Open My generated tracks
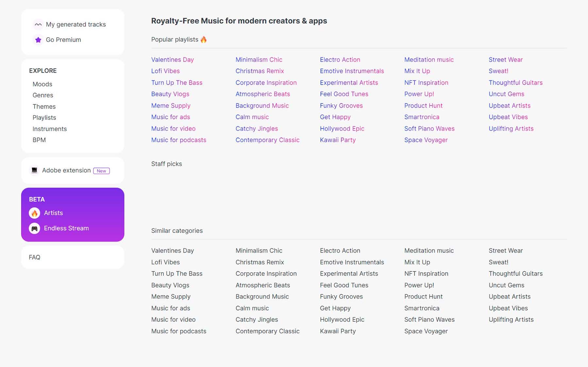This screenshot has height=367, width=588. (x=76, y=24)
